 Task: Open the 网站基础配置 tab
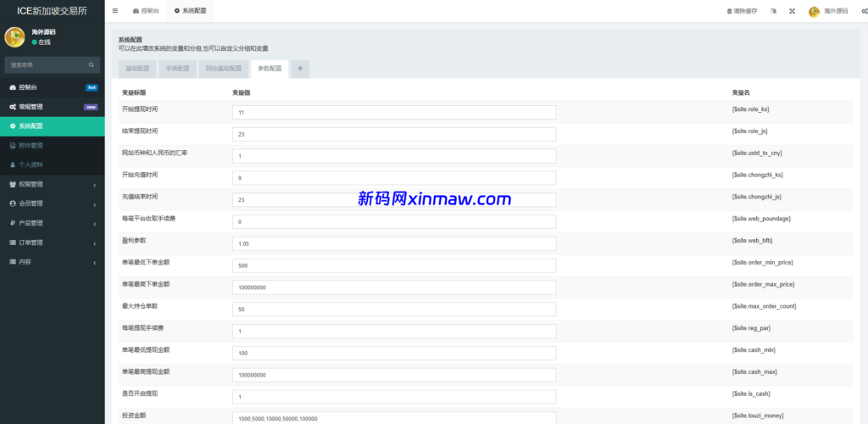coord(223,69)
